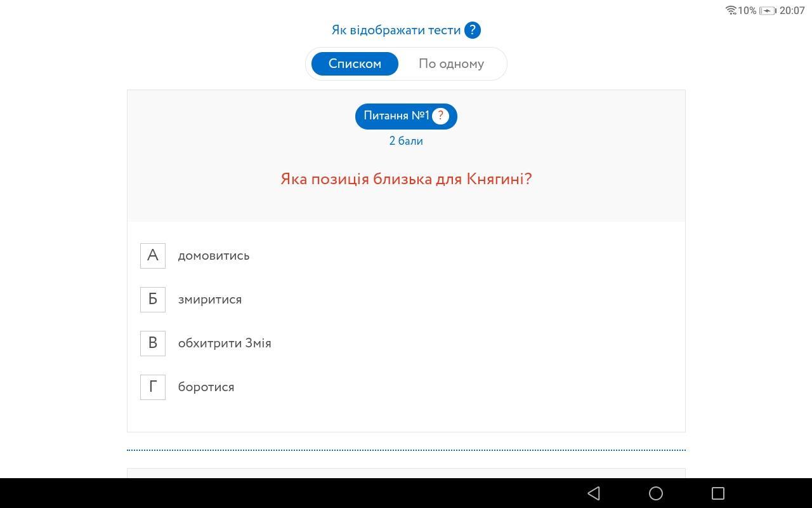Image resolution: width=812 pixels, height=508 pixels.
Task: Tap the 2 бали score label
Action: pyautogui.click(x=406, y=141)
